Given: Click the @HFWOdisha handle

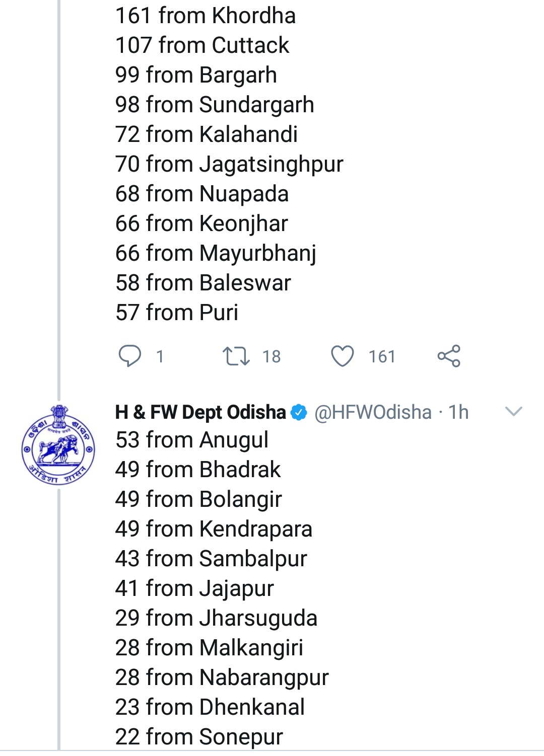Looking at the screenshot, I should coord(373,412).
